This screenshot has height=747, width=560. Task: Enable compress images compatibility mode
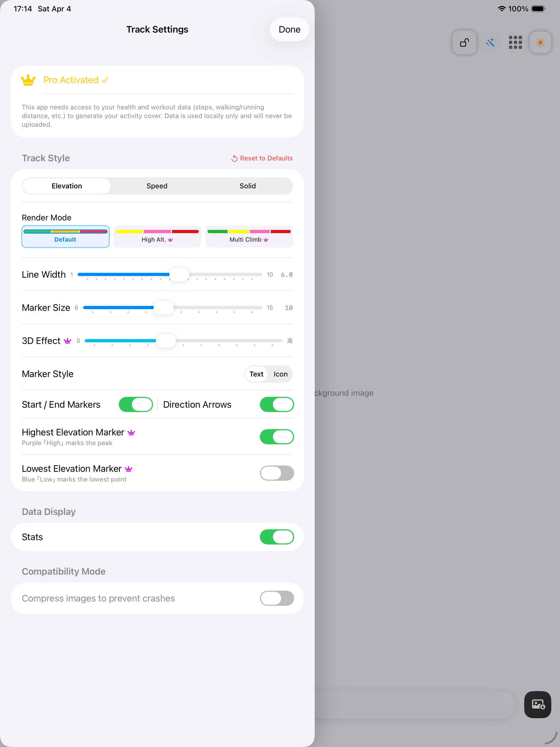pyautogui.click(x=276, y=598)
